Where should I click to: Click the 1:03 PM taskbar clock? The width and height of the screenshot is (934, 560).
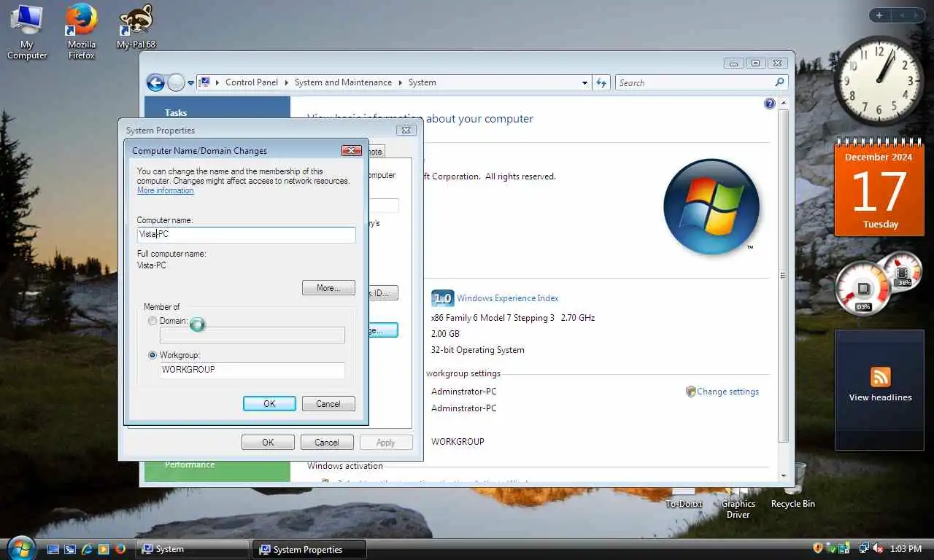tap(906, 548)
